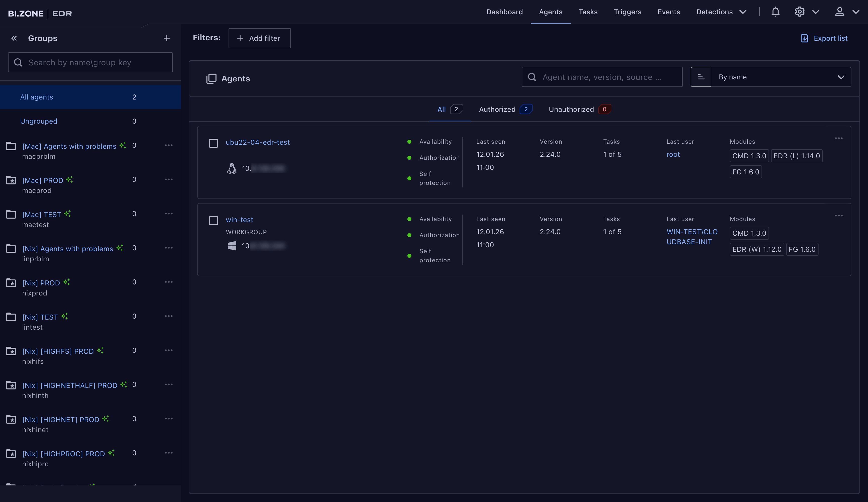Toggle the sort order icon beside By name

click(700, 77)
